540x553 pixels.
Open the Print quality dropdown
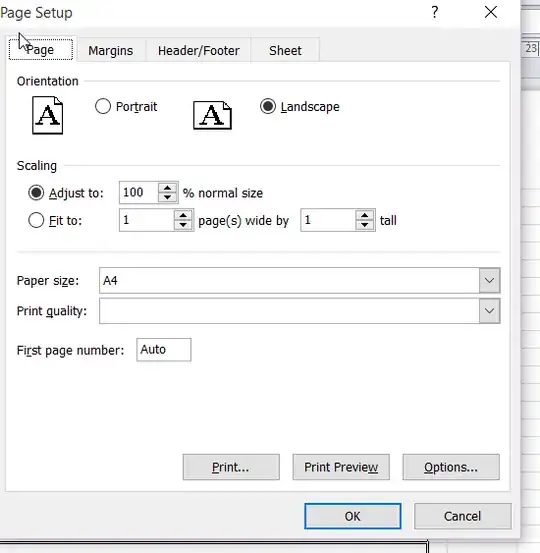point(489,311)
